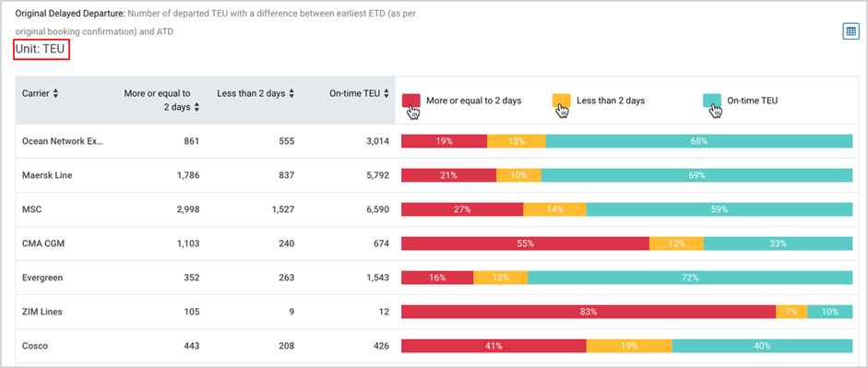The image size is (868, 368).
Task: Click Cosco 19% yellow bar segment
Action: [629, 346]
